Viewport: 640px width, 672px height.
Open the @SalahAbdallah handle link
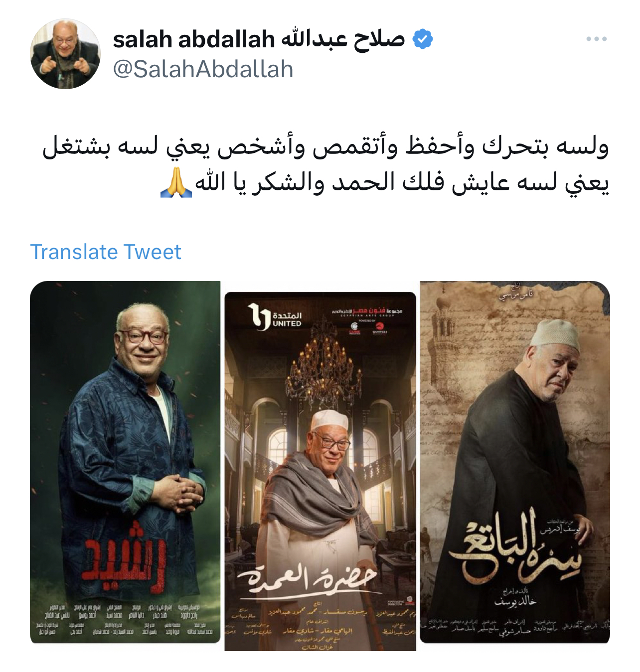(x=203, y=69)
